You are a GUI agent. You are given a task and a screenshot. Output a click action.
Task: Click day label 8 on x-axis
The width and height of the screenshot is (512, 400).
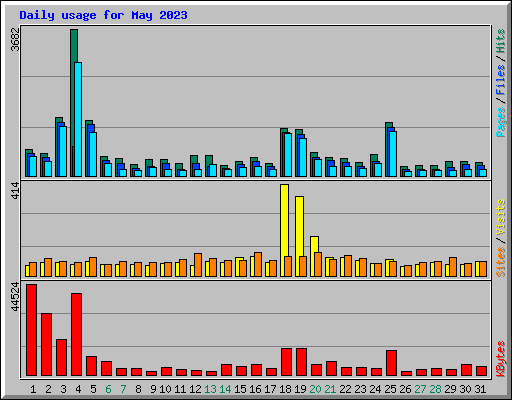click(x=138, y=389)
